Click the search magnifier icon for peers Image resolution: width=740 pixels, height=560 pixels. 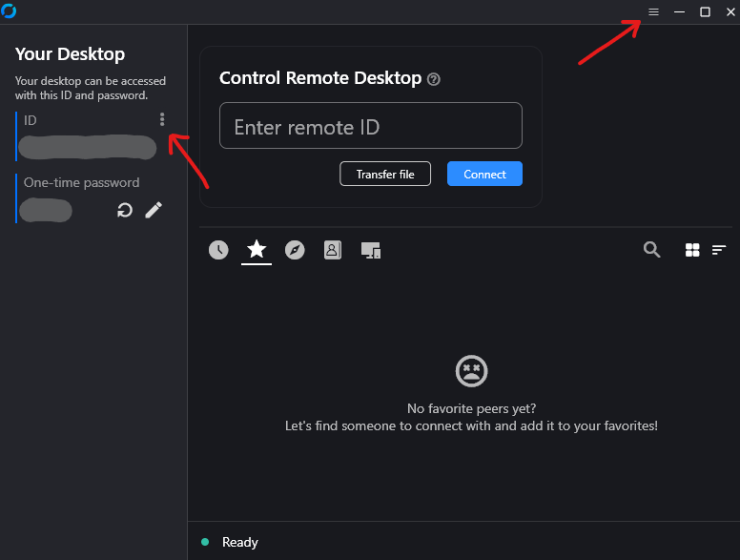pos(651,249)
